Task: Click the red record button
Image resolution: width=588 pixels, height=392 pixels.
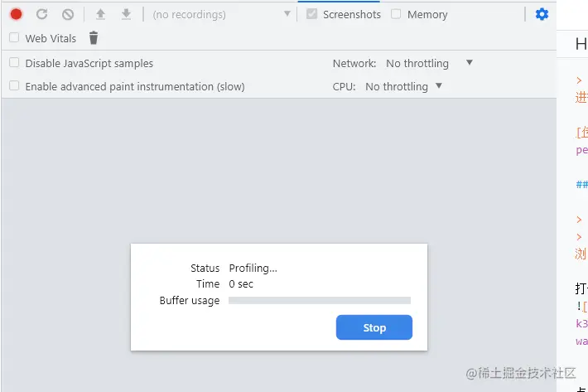Action: coord(16,14)
